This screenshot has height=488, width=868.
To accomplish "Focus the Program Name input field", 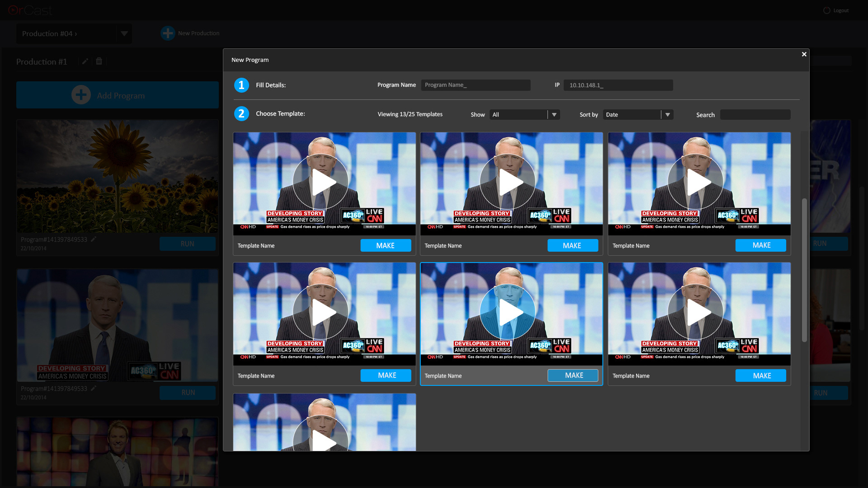I will (x=475, y=85).
